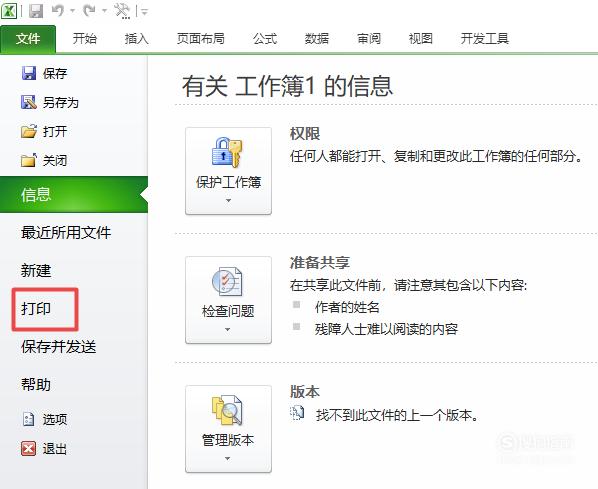Open 帮助 in the backstage menu
Image resolution: width=598 pixels, height=489 pixels.
pos(36,384)
